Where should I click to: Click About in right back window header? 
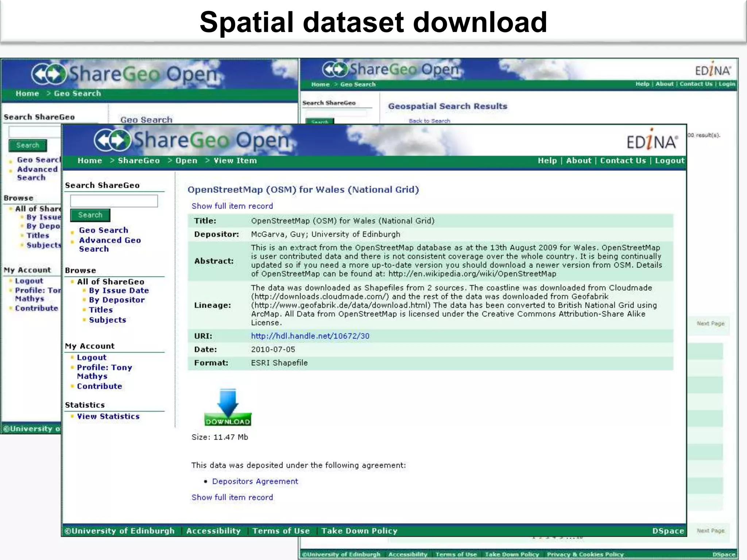pyautogui.click(x=665, y=84)
